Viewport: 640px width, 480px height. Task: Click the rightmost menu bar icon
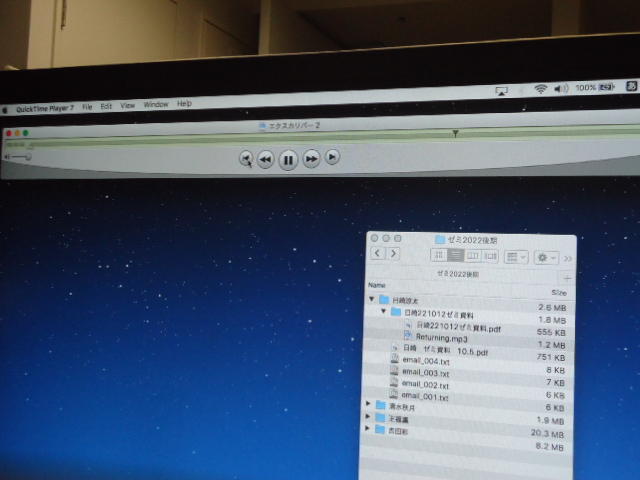point(631,86)
